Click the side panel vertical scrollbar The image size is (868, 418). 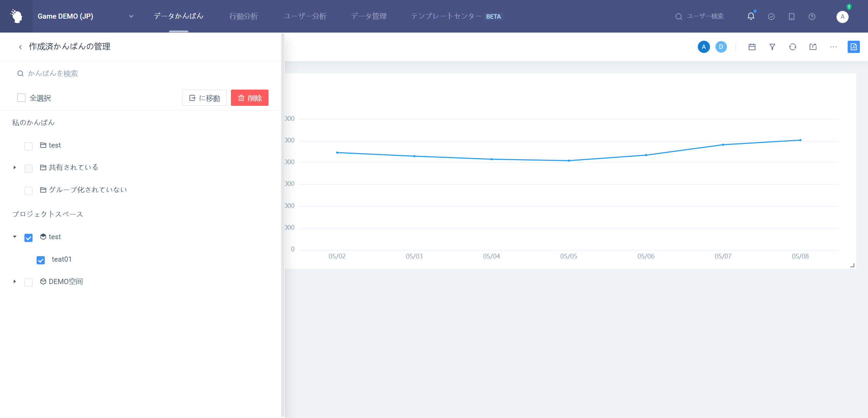[283, 225]
